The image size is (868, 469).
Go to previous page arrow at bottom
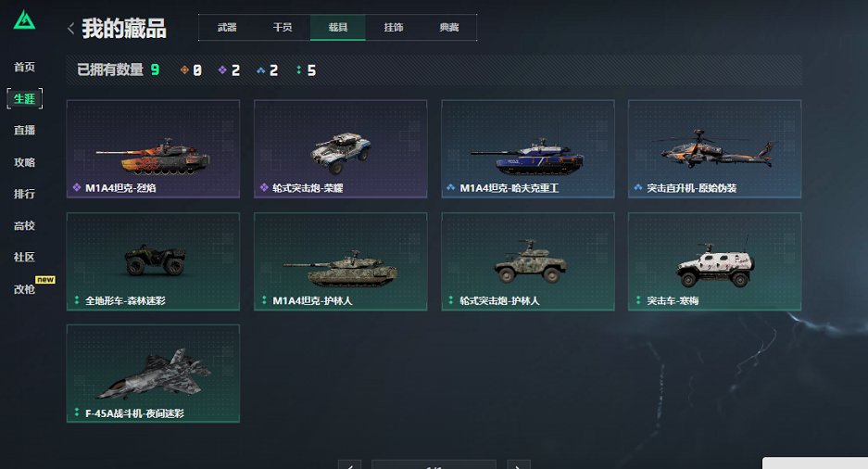pos(350,465)
